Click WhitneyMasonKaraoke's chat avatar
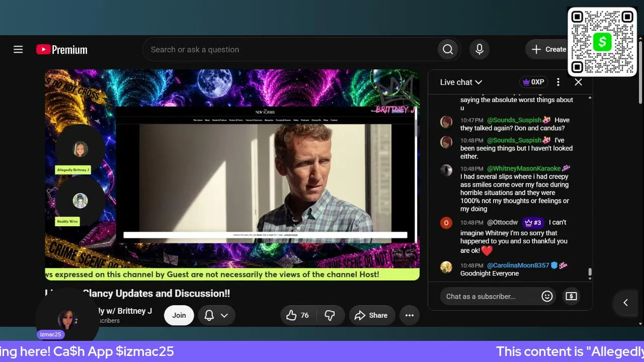Screen dimensions: 644x362 tap(446, 170)
